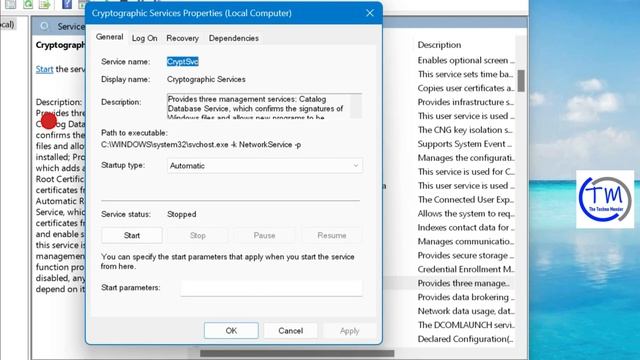The image size is (640, 360).
Task: Focus the Start parameters input field
Action: tap(271, 288)
